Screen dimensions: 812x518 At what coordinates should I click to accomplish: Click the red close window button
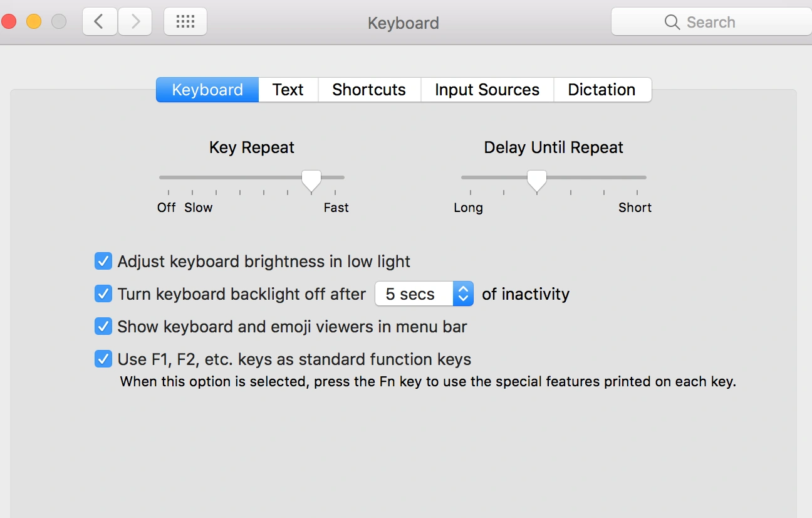pos(9,23)
